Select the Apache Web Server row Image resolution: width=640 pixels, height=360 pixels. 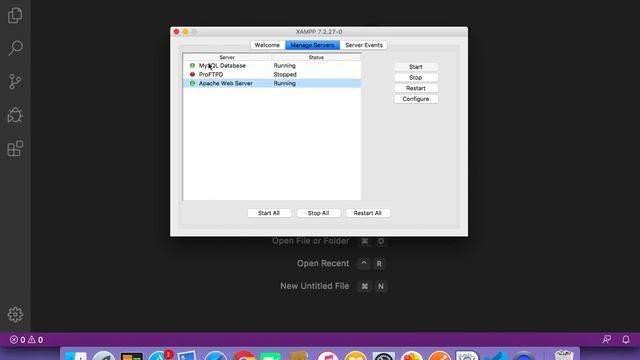tap(272, 83)
